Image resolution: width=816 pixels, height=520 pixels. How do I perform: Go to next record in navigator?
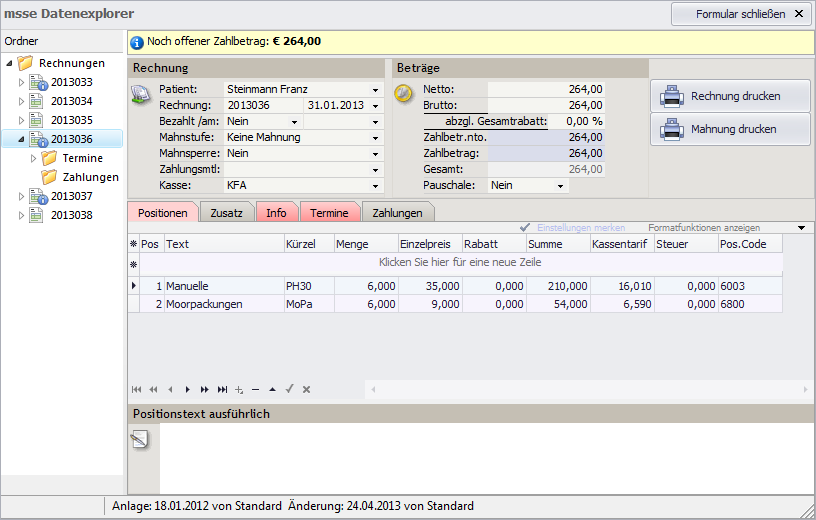187,389
